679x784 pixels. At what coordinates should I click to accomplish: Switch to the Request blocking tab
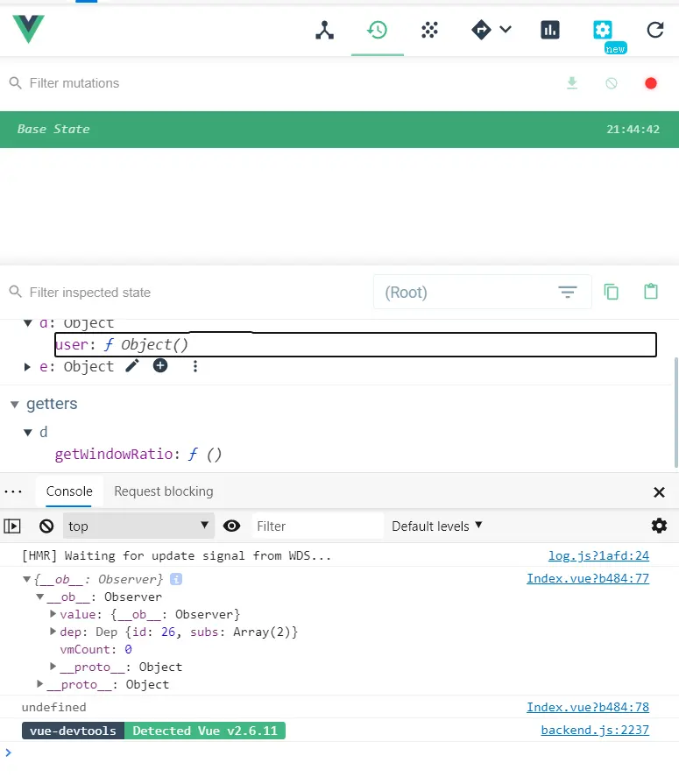(163, 491)
